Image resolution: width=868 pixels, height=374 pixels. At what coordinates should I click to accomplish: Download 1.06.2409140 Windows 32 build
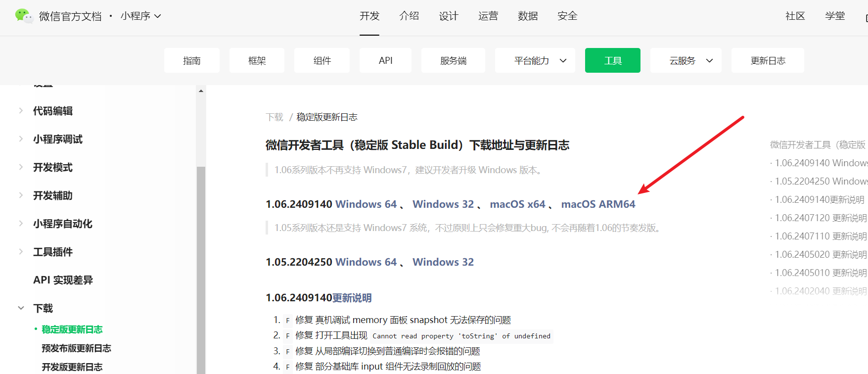coord(443,204)
